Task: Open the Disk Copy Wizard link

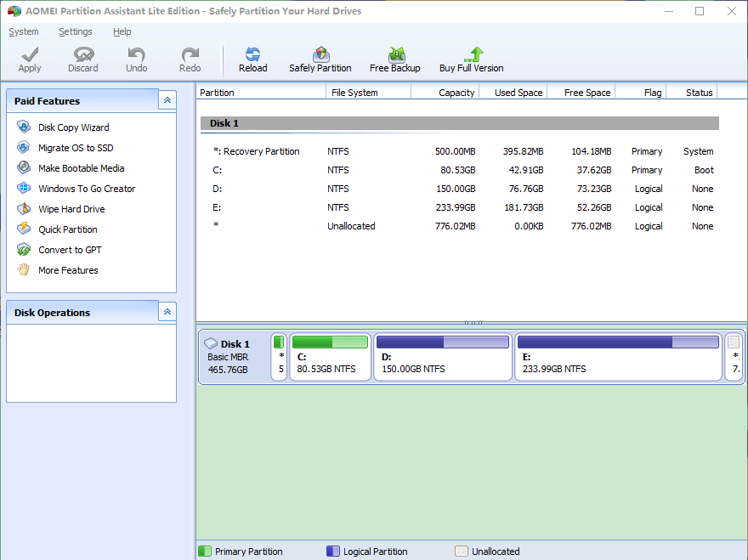Action: [73, 127]
